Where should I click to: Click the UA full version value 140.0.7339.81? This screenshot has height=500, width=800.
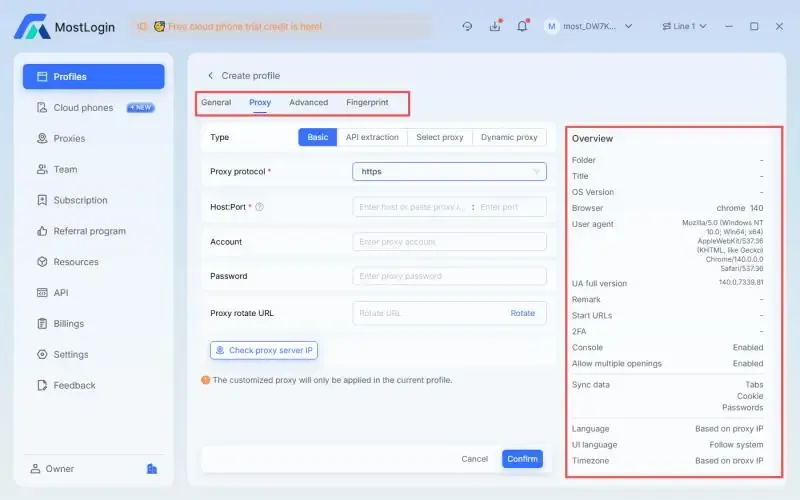coord(741,282)
